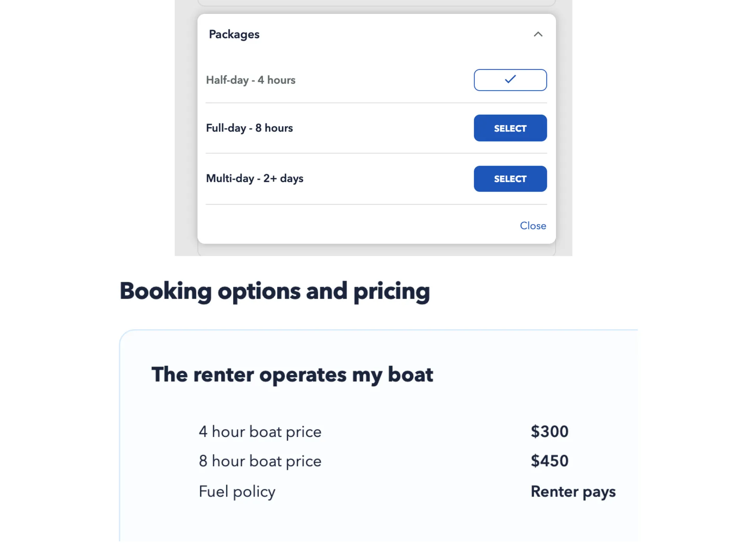Click the Half-day - 4 hours label
747x560 pixels.
point(251,80)
